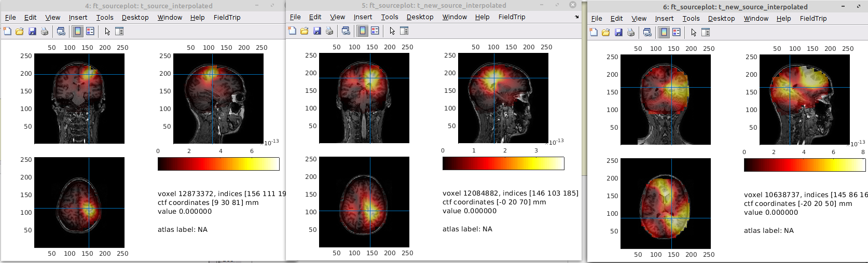Toggle Edit Plot arrow in figure 5 toolbar
Image resolution: width=868 pixels, height=263 pixels.
click(x=392, y=31)
